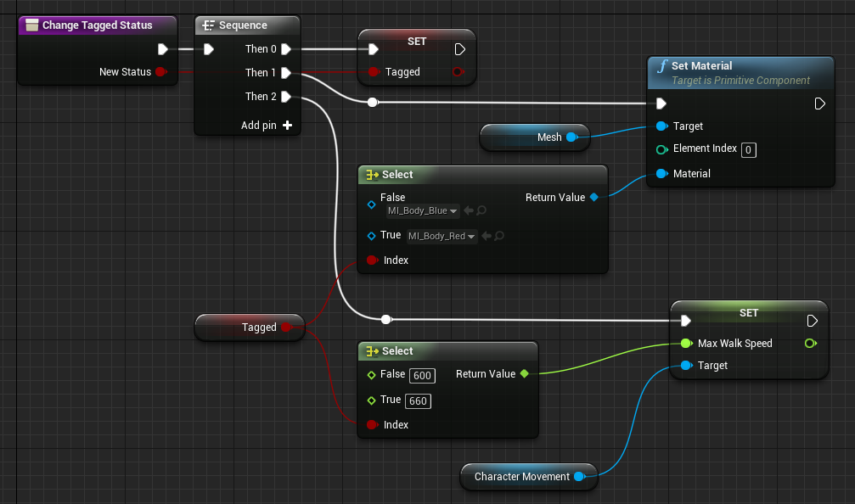Image resolution: width=855 pixels, height=504 pixels.
Task: Click the Character Movement output pin
Action: [x=579, y=477]
